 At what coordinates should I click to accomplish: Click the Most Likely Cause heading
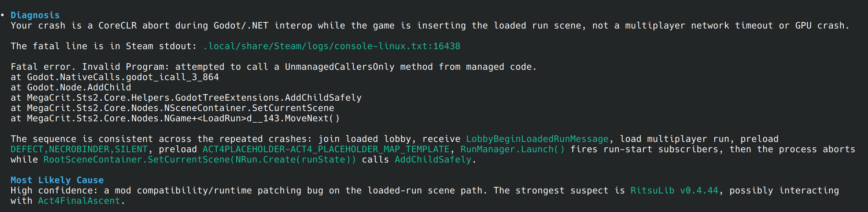(57, 180)
